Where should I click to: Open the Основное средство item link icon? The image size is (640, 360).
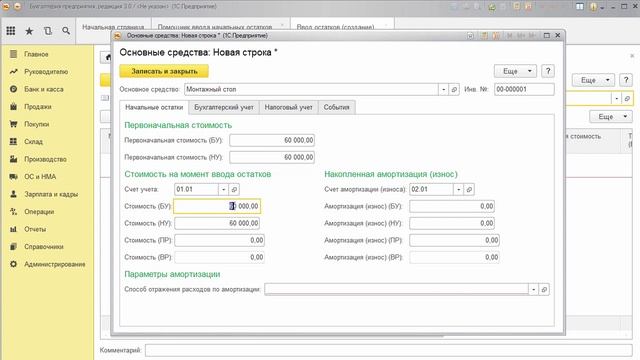point(454,89)
